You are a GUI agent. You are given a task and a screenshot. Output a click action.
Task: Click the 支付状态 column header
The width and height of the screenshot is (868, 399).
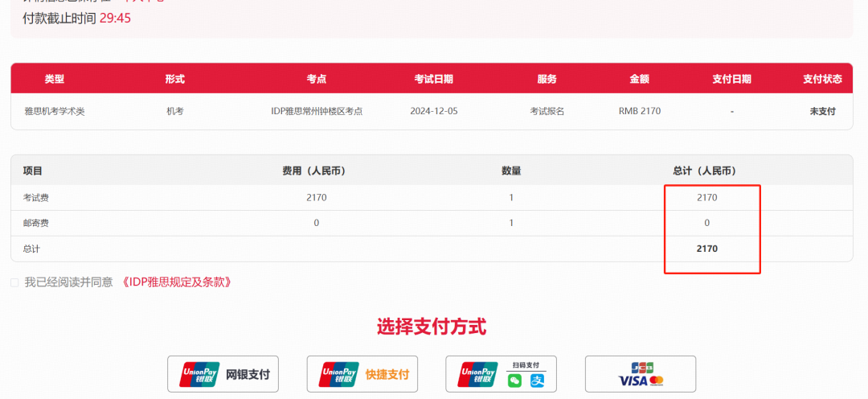click(x=823, y=79)
